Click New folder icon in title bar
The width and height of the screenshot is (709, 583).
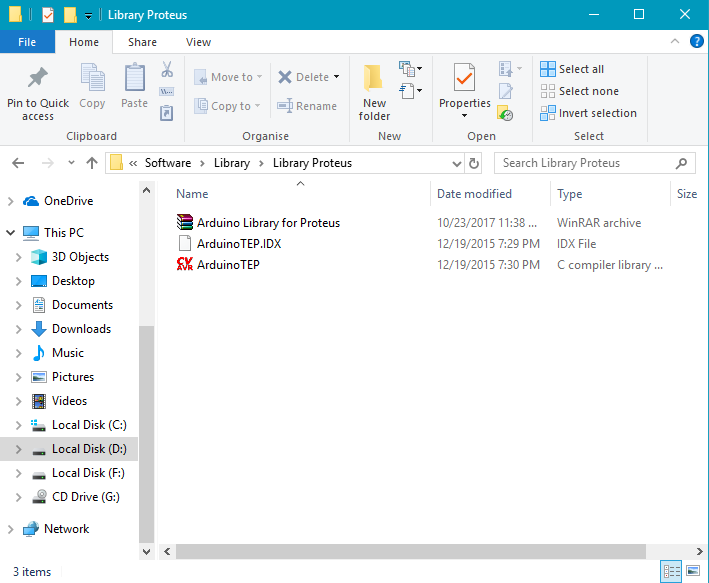(70, 15)
